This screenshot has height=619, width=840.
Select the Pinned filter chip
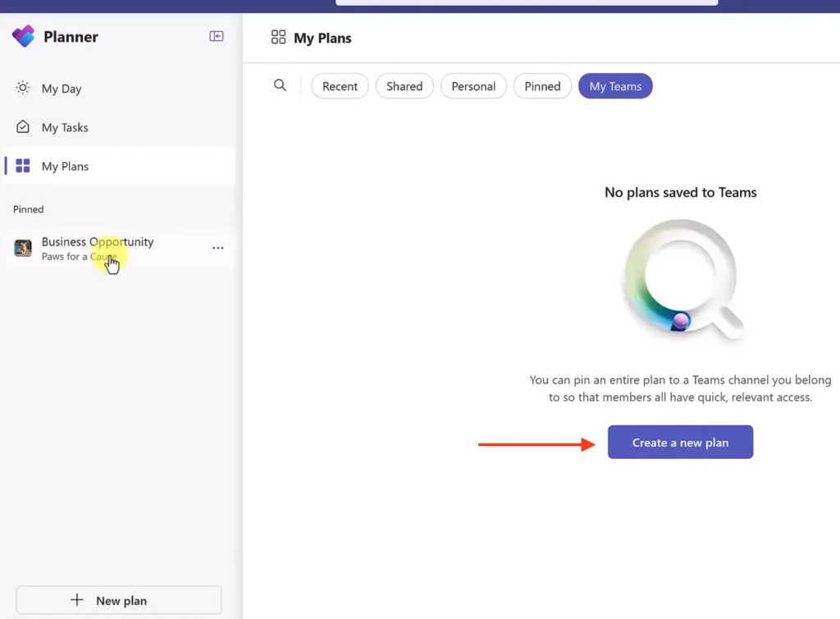542,86
